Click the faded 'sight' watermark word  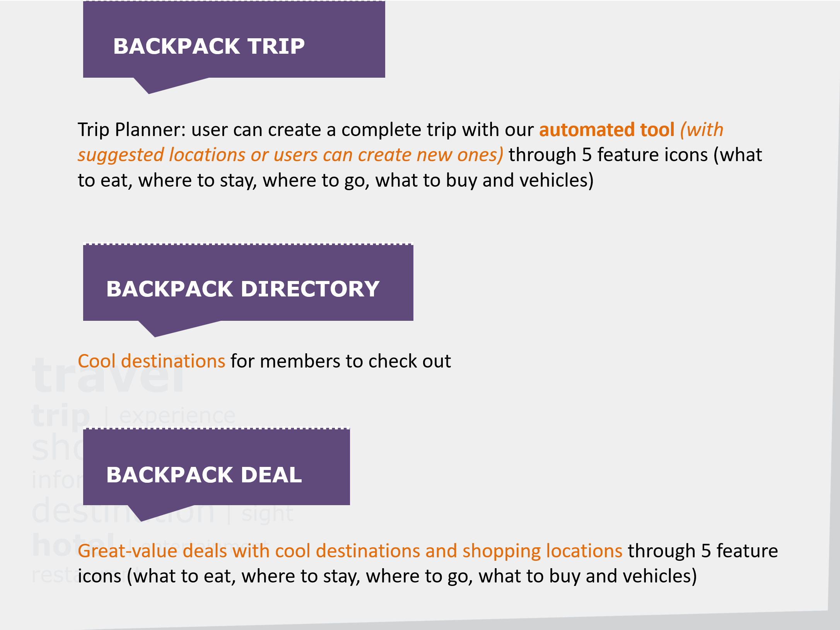(268, 514)
